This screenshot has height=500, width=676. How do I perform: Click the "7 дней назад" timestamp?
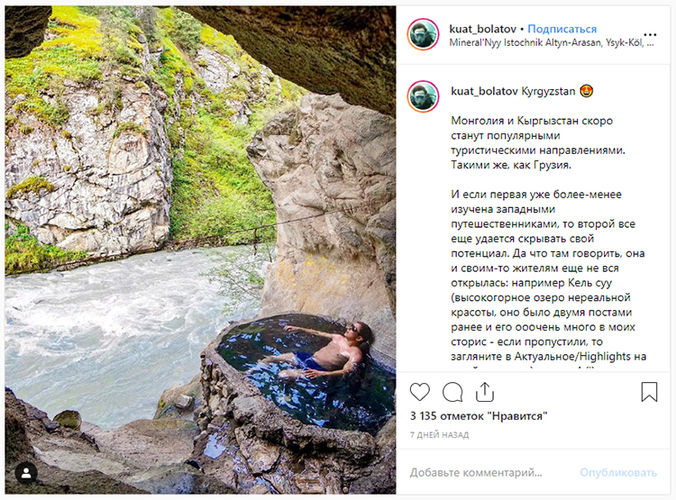(437, 435)
